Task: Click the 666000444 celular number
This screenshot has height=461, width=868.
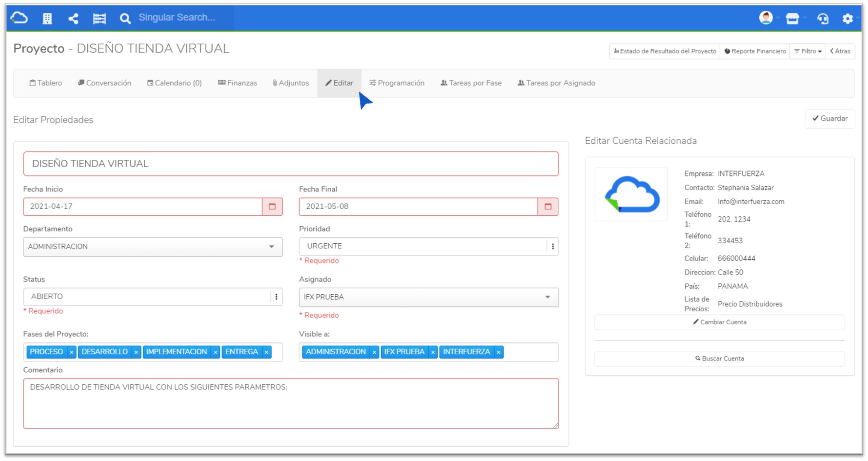Action: pyautogui.click(x=736, y=258)
